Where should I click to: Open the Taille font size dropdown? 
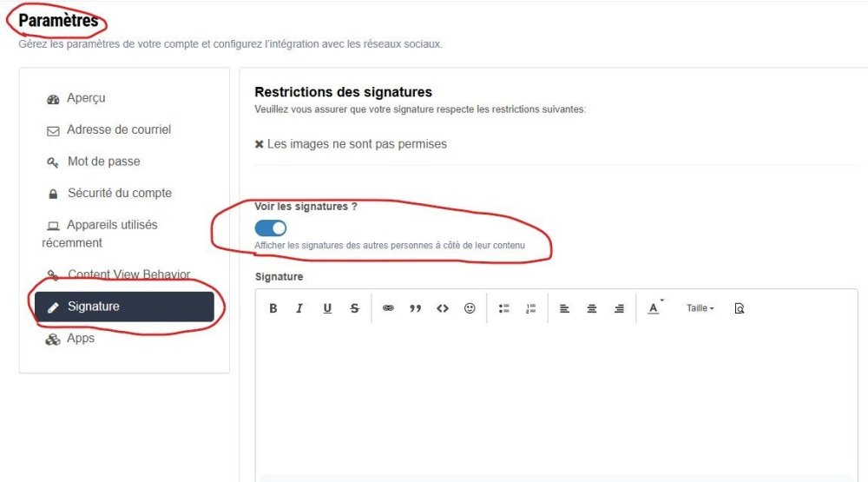click(x=700, y=308)
